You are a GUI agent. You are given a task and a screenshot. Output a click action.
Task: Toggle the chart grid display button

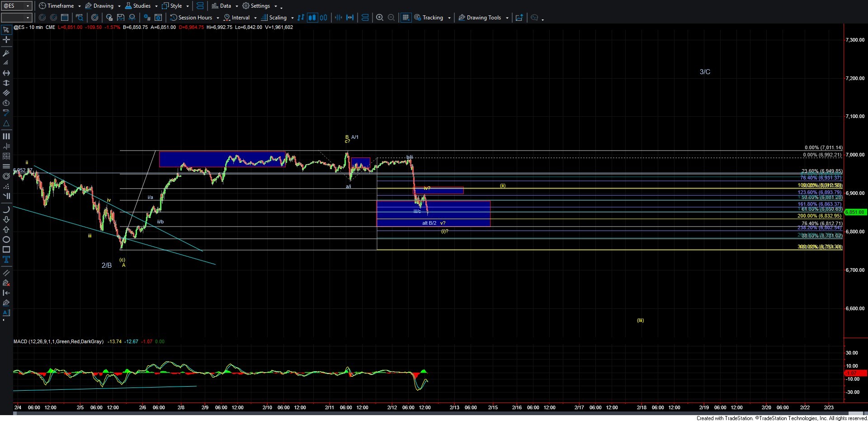[406, 18]
